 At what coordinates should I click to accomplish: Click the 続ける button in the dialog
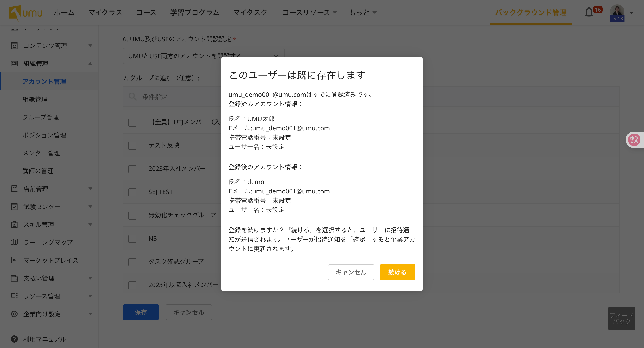pos(397,272)
